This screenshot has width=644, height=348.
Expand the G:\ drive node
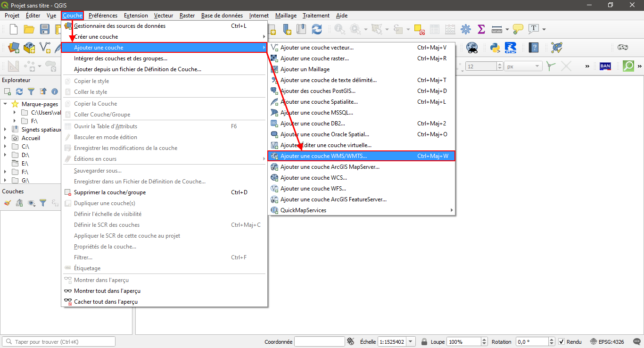[5, 181]
